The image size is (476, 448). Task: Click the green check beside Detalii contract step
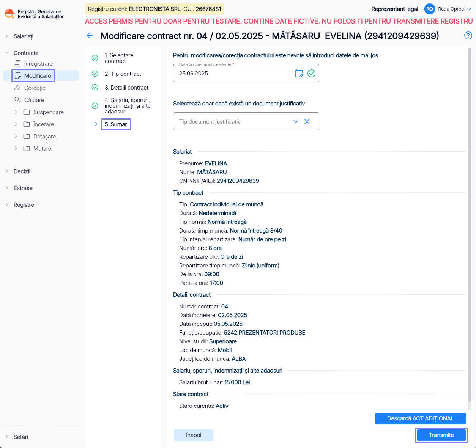coord(95,87)
